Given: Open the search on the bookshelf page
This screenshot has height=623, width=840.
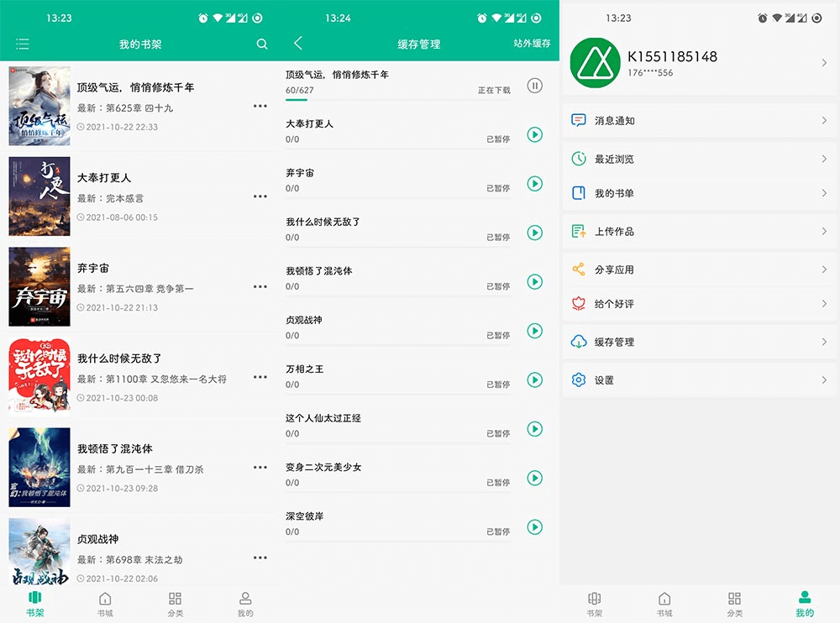Looking at the screenshot, I should (261, 44).
